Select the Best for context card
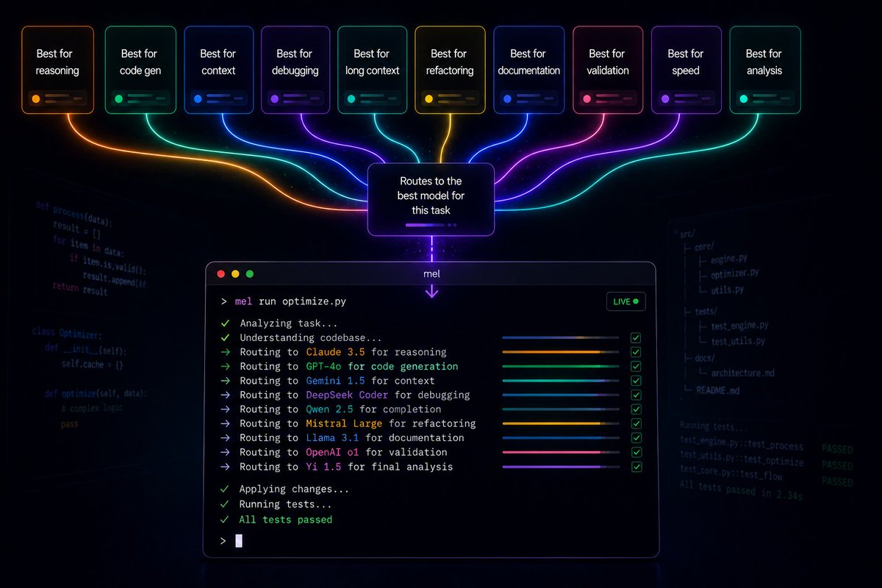Viewport: 882px width, 588px height. (x=218, y=70)
